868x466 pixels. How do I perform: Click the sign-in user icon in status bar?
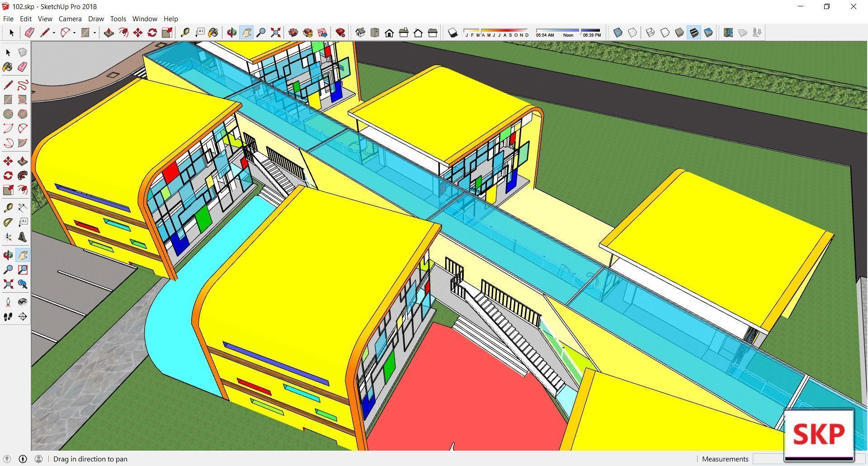pos(38,459)
